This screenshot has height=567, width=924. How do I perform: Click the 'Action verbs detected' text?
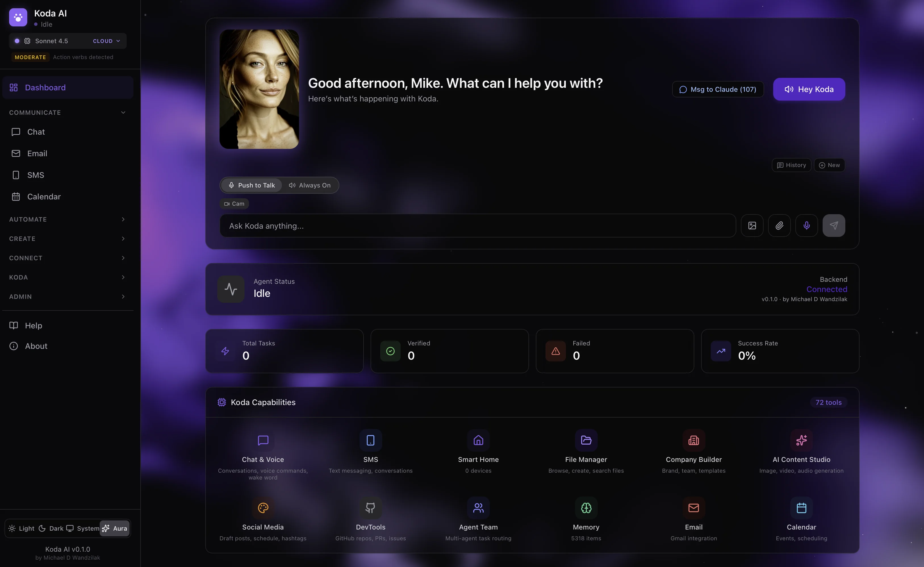[83, 57]
